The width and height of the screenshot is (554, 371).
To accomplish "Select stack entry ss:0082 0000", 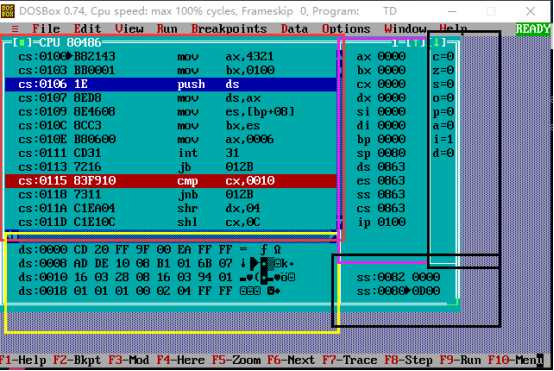I will tap(398, 277).
